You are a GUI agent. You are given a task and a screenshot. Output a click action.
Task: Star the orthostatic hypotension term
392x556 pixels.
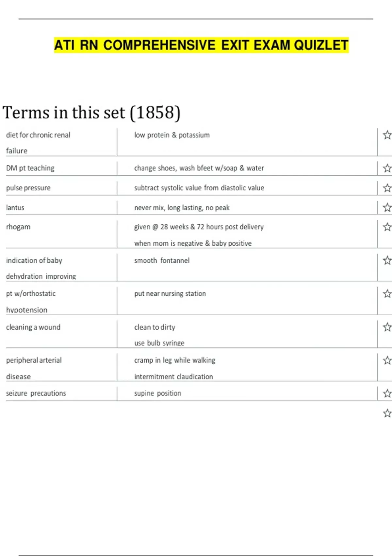[387, 294]
